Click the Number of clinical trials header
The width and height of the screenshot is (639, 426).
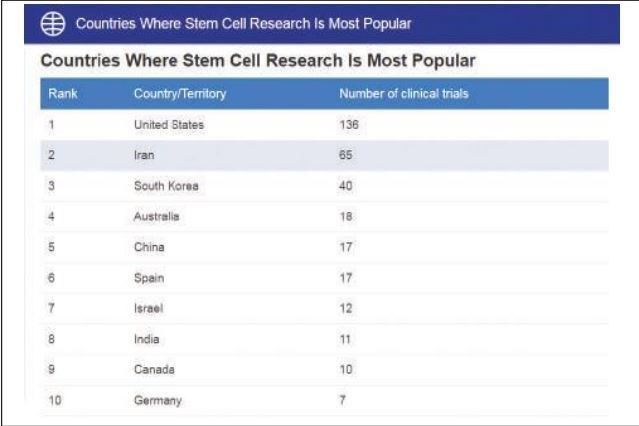pos(404,94)
